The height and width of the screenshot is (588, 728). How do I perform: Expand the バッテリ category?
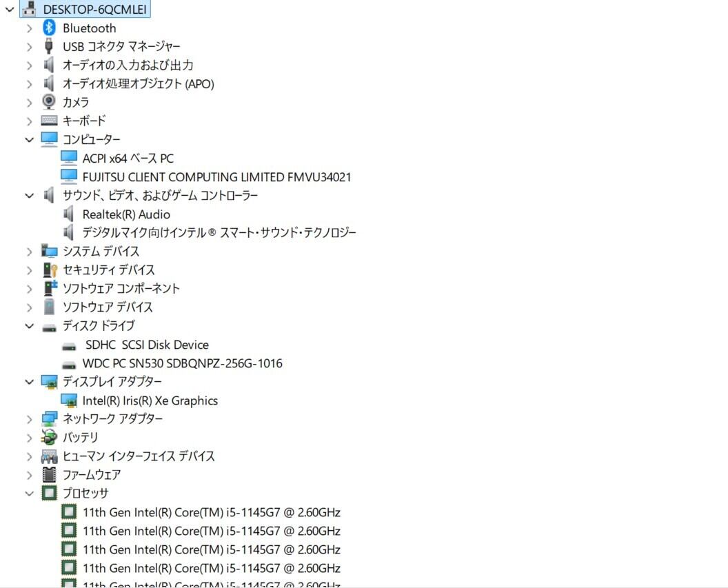[x=30, y=438]
